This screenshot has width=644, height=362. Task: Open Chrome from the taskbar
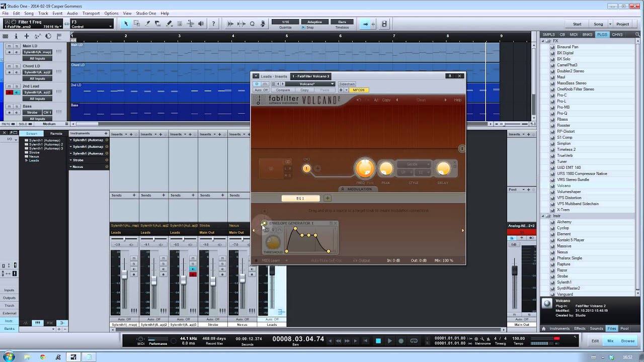coord(42,357)
